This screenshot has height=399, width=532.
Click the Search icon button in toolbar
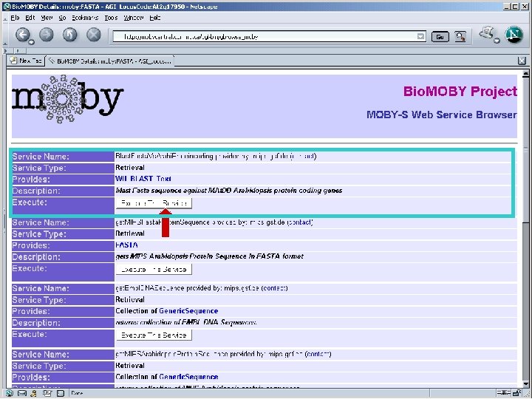[460, 37]
